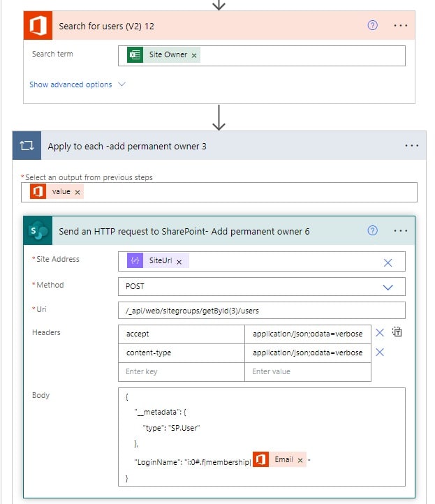Open the ellipsis menu of Search for users (V2) 12
The width and height of the screenshot is (435, 504).
pyautogui.click(x=400, y=25)
